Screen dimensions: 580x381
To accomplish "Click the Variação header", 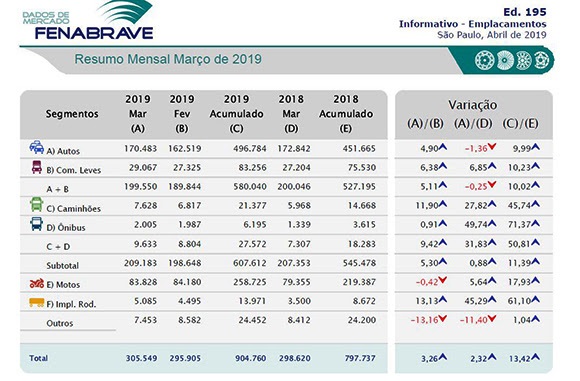I will pos(473,105).
